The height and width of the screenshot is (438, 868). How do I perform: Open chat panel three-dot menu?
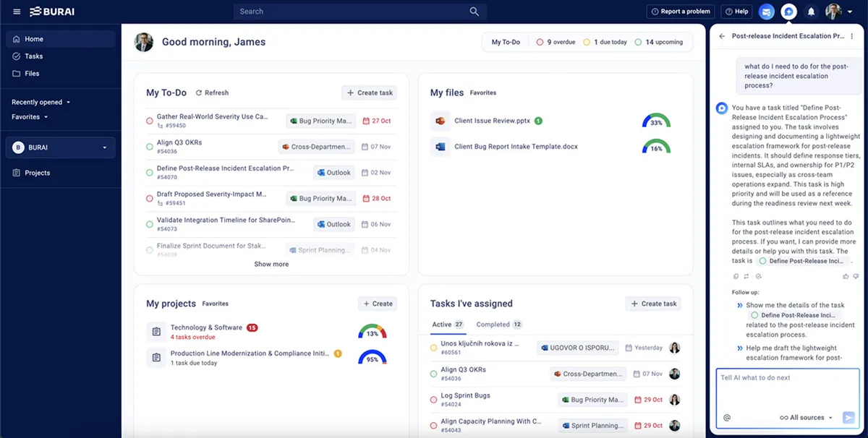(852, 36)
